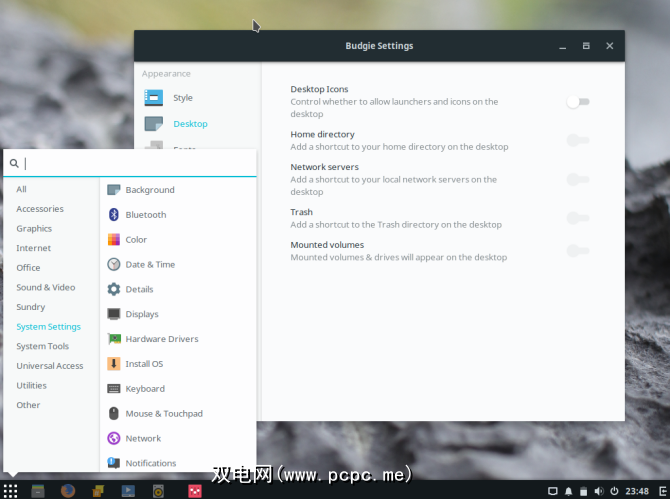This screenshot has width=670, height=499.
Task: Launch the Install OS entry
Action: 144,364
